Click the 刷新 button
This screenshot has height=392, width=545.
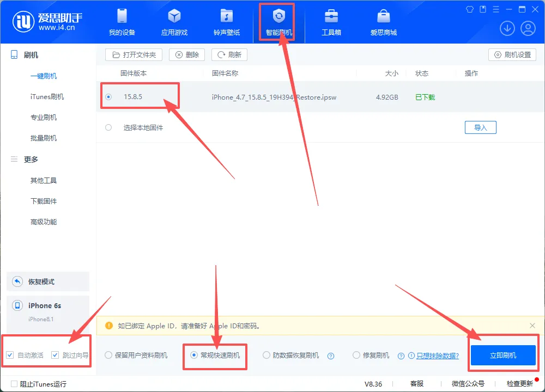(x=229, y=55)
